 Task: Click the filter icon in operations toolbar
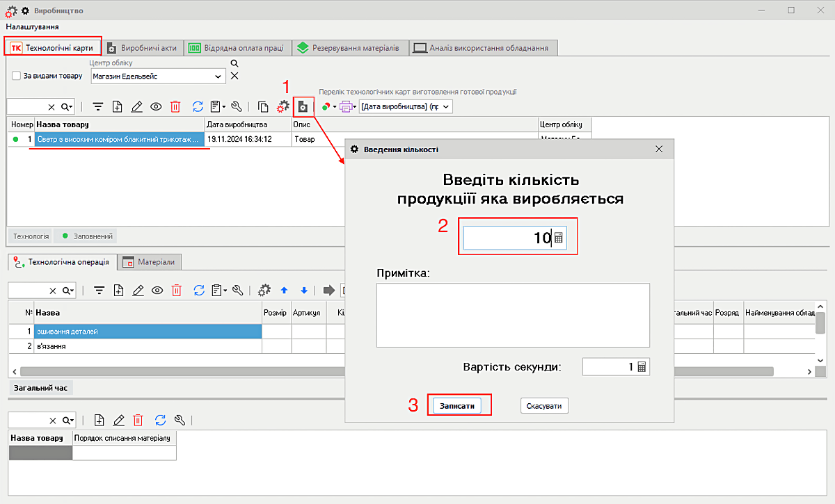99,291
